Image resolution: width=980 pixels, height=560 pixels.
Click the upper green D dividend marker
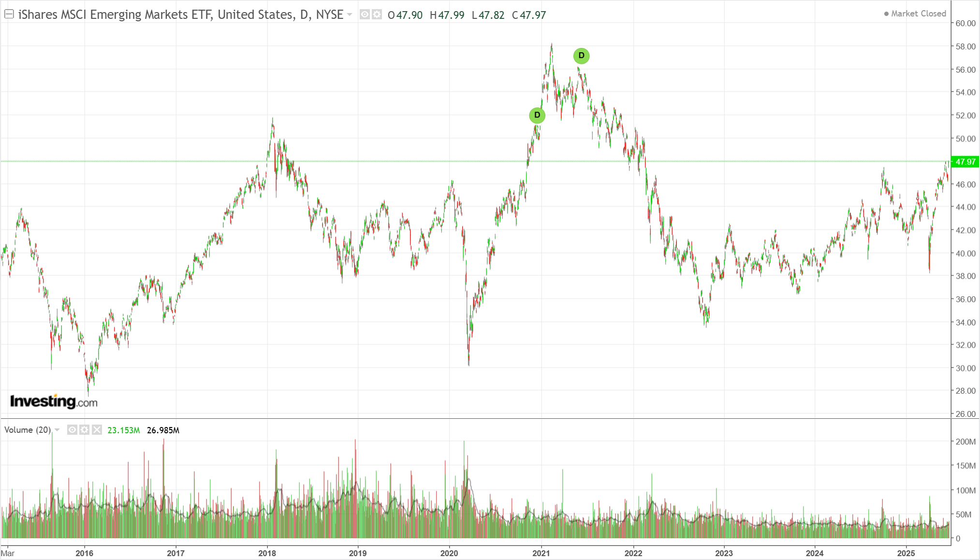pyautogui.click(x=581, y=56)
